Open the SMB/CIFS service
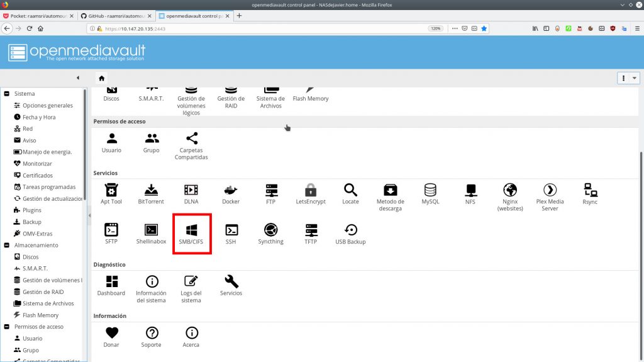Image resolution: width=644 pixels, height=362 pixels. 191,234
